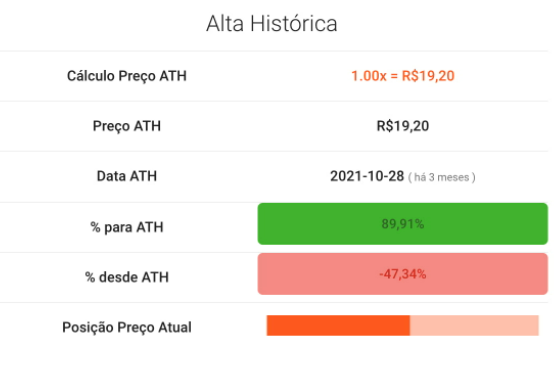Image resolution: width=555 pixels, height=381 pixels.
Task: Click the -47,34% percentage text
Action: coord(403,274)
